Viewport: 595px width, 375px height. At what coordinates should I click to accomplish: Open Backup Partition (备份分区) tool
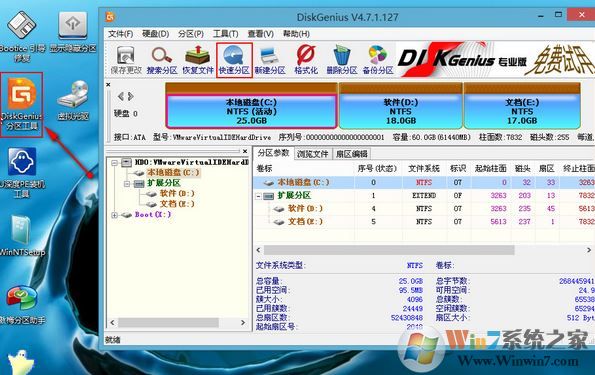[378, 60]
